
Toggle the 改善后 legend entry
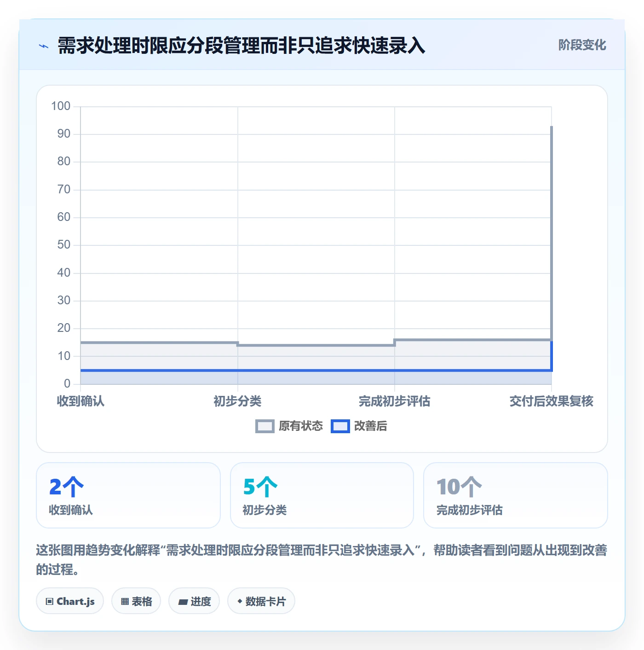coord(359,426)
